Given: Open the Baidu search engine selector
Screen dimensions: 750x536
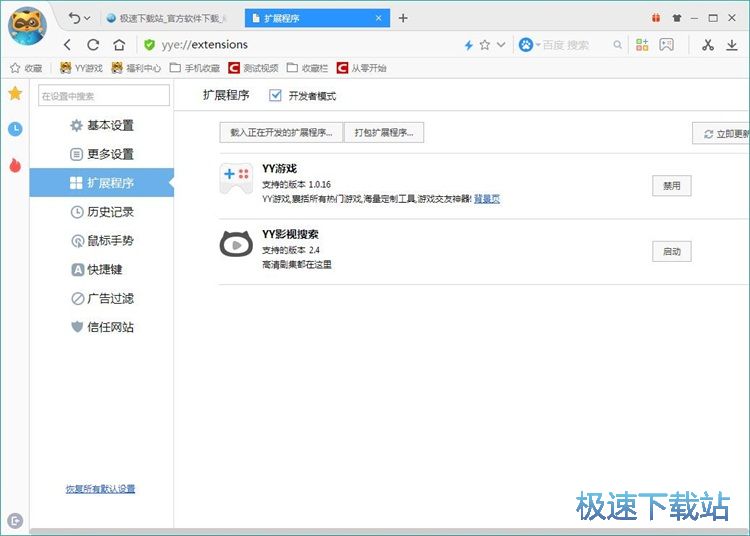Looking at the screenshot, I should (529, 45).
